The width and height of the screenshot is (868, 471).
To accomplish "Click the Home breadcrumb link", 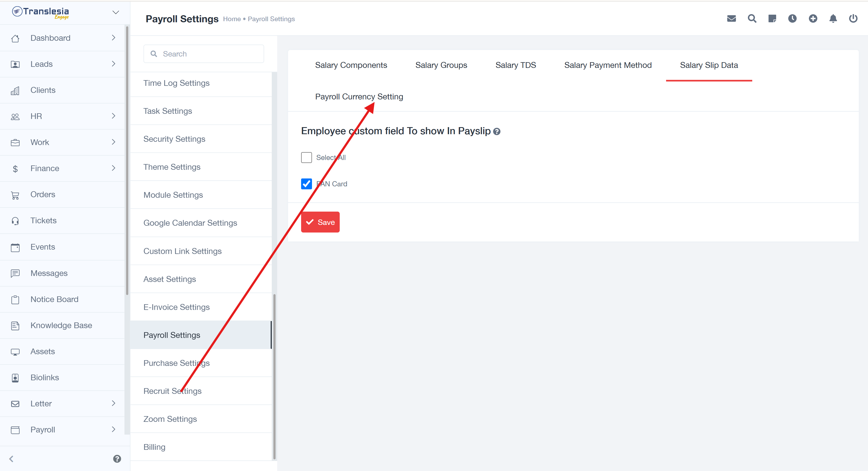I will [232, 19].
